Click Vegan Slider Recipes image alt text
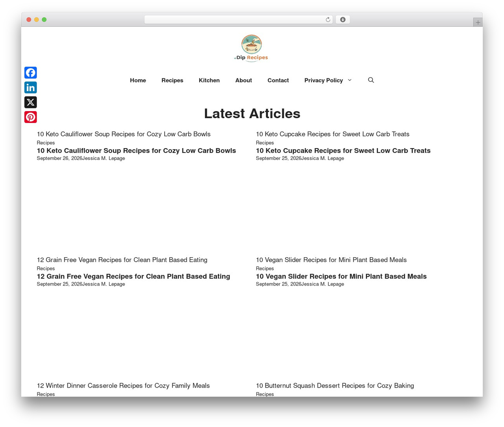Image resolution: width=504 pixels, height=427 pixels. [331, 260]
